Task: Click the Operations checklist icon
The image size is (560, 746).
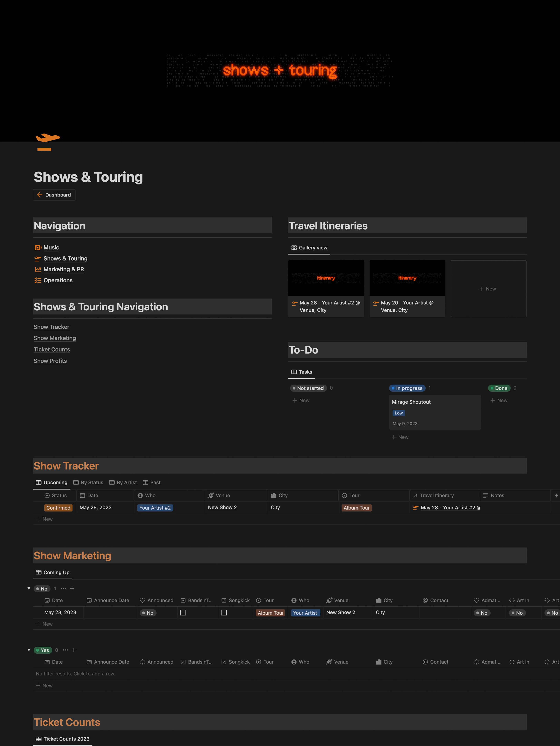Action: pyautogui.click(x=38, y=280)
